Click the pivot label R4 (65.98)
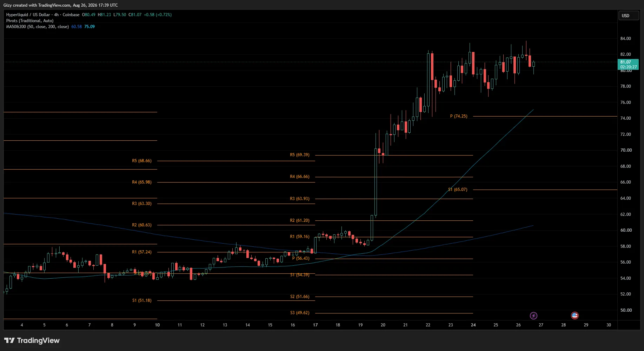 pos(142,182)
